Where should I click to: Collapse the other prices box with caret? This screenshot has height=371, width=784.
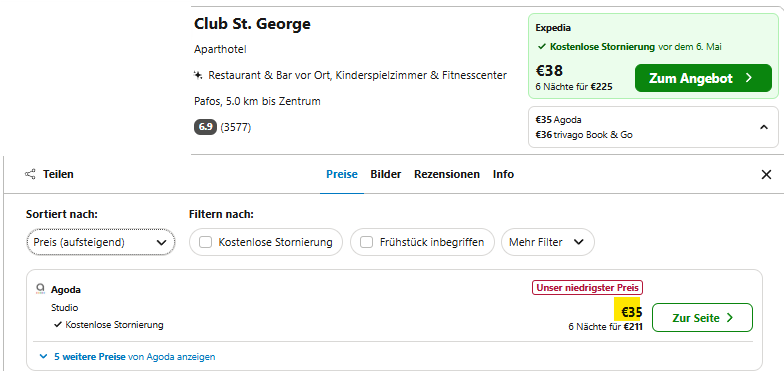pyautogui.click(x=764, y=127)
